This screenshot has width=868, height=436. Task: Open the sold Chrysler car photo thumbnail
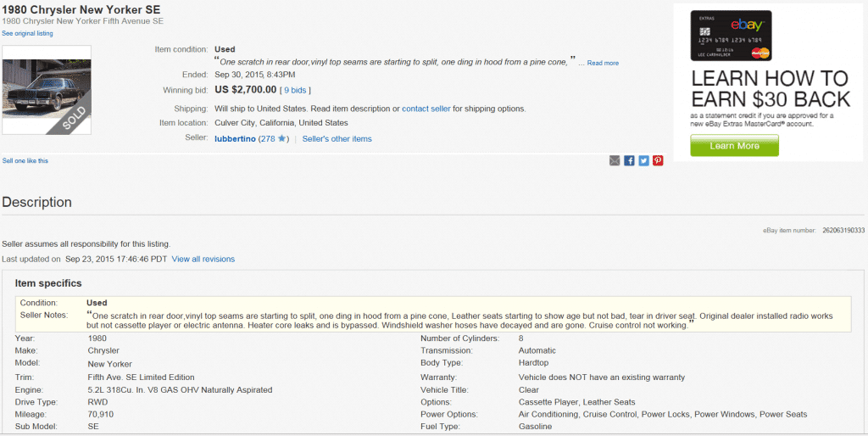pos(47,90)
